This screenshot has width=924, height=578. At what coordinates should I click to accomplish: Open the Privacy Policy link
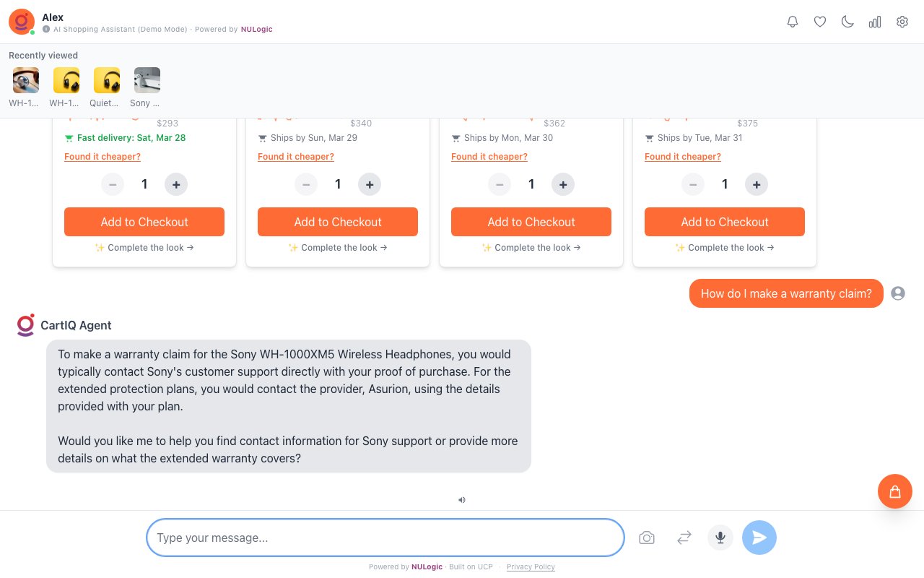point(531,567)
